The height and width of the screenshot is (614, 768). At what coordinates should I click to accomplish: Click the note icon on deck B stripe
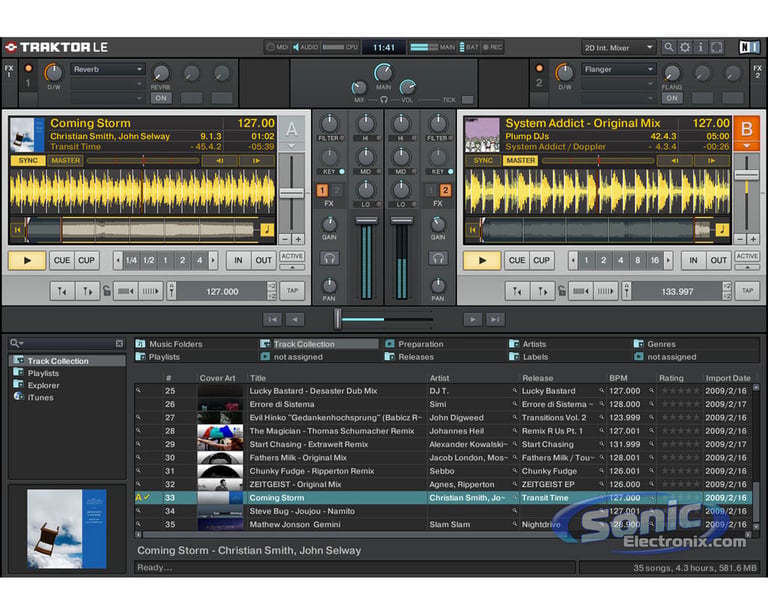(722, 230)
